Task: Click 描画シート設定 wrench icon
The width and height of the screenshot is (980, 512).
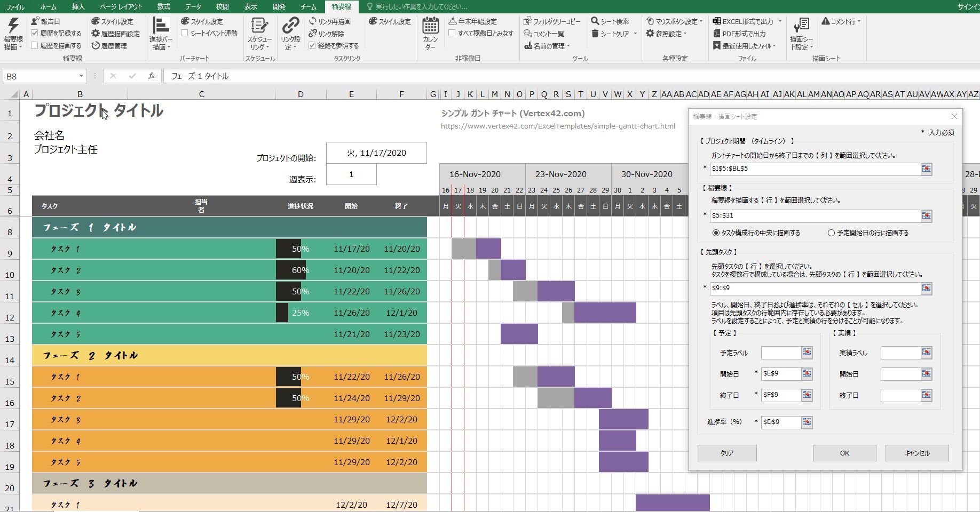Action: pos(801,26)
